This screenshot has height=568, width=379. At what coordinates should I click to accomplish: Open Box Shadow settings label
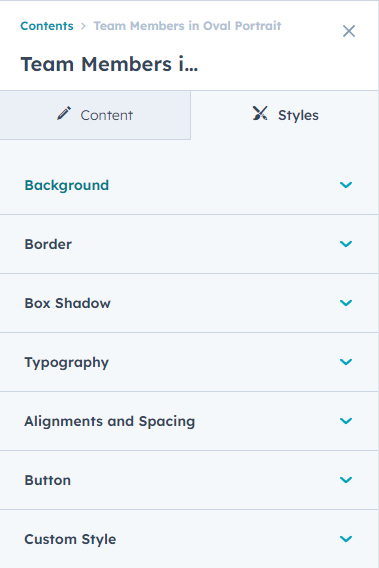pos(67,303)
